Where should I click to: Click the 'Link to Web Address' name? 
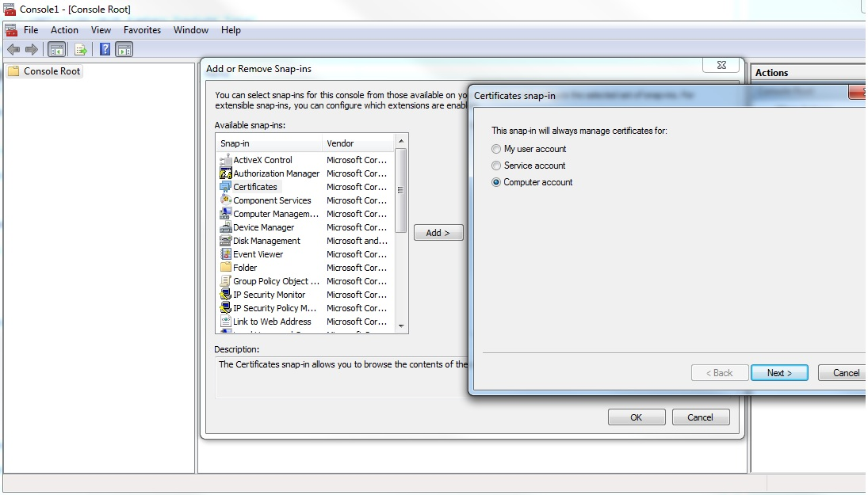(272, 322)
